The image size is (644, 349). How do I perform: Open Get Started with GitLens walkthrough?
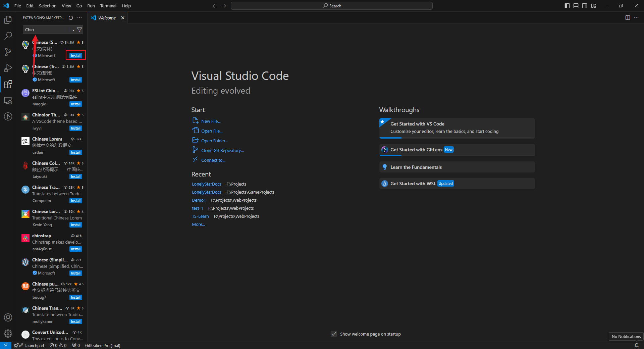(x=457, y=150)
